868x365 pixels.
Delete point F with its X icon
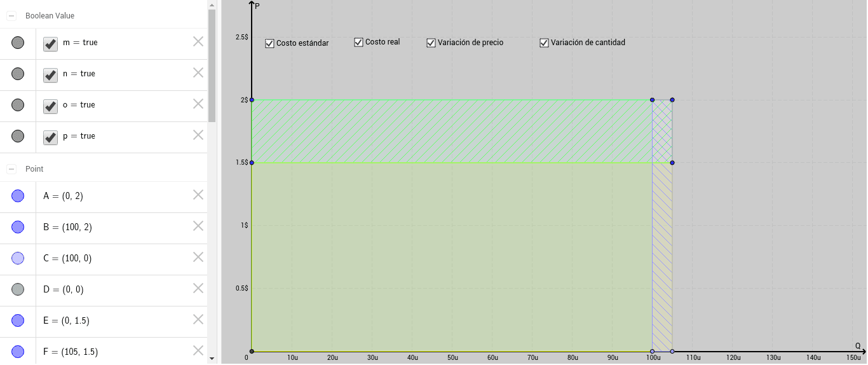198,350
